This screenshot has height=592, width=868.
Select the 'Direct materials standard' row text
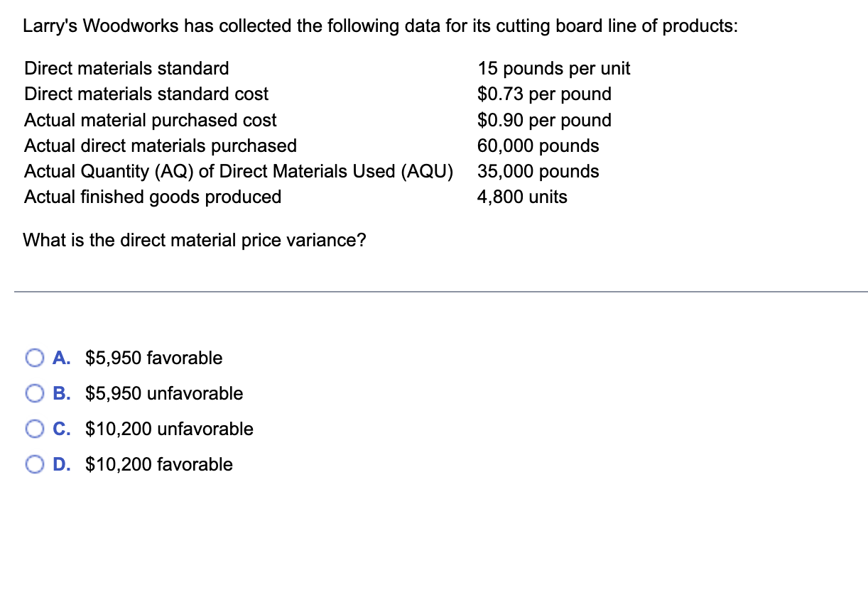click(x=126, y=68)
